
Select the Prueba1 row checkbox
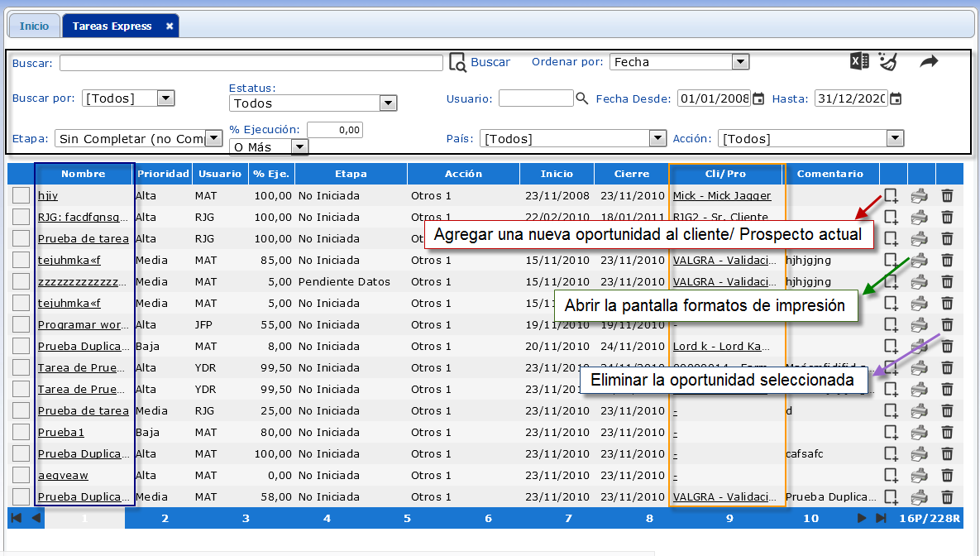[x=22, y=433]
